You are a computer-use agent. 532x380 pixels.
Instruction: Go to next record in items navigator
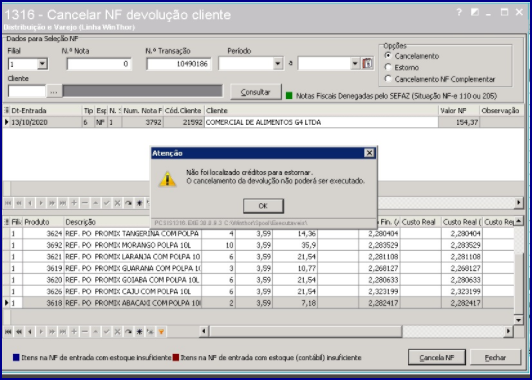click(x=41, y=332)
